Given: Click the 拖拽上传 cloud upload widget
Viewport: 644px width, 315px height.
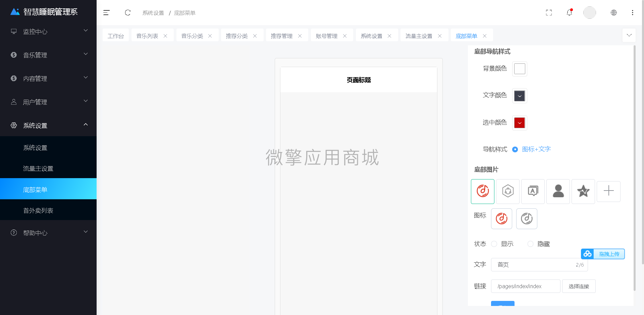Looking at the screenshot, I should [x=603, y=254].
